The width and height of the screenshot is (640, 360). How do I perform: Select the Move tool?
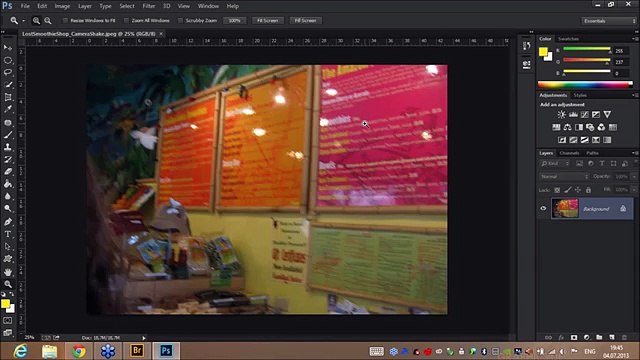coord(8,48)
